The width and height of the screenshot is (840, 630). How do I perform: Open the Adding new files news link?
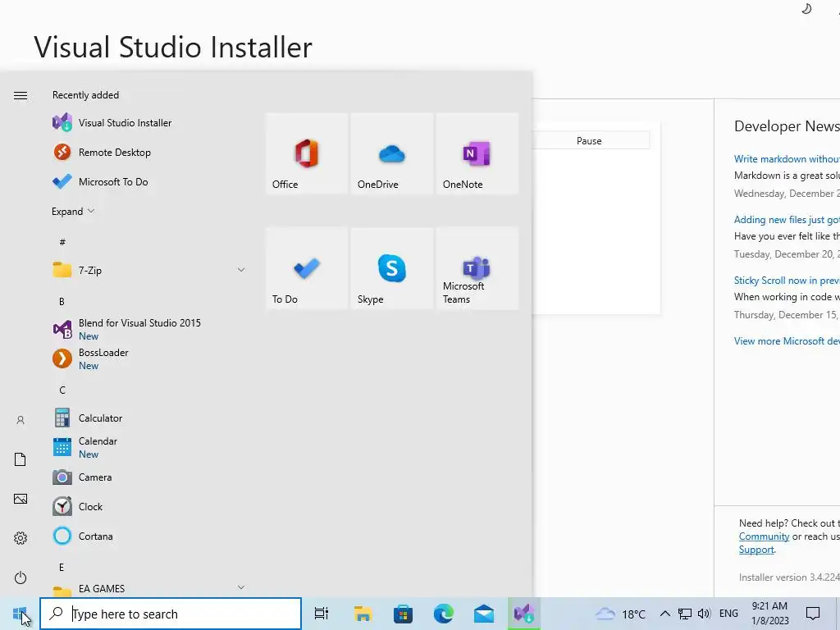787,220
